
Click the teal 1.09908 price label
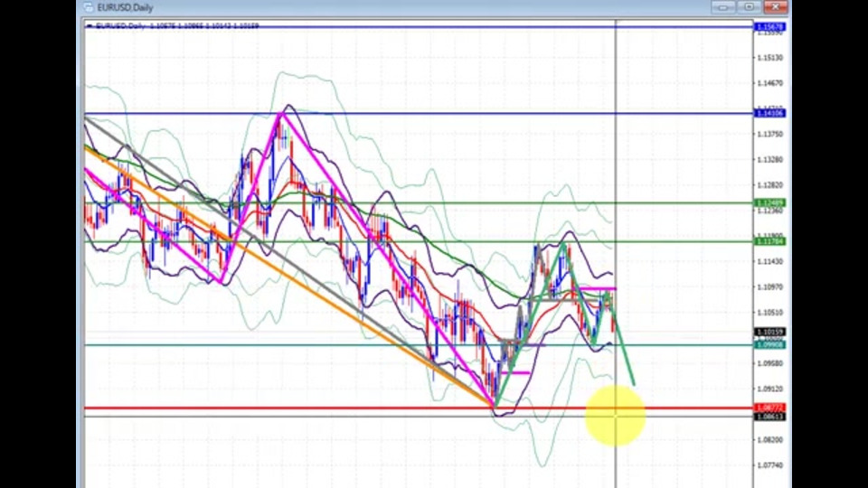769,344
